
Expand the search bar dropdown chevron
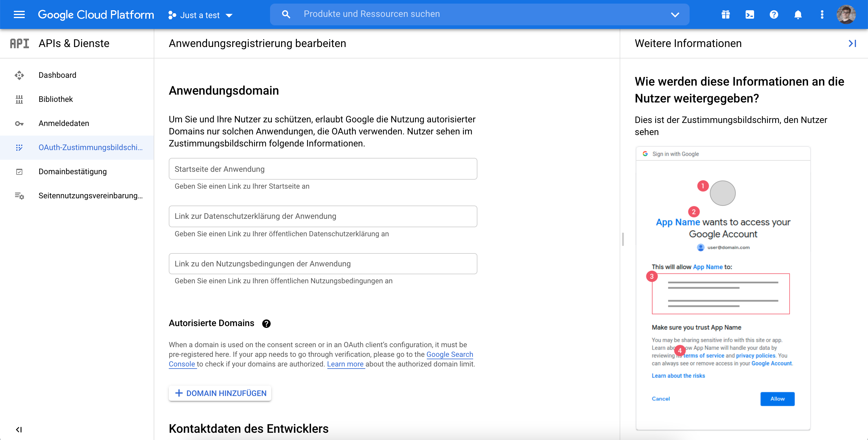click(x=675, y=14)
